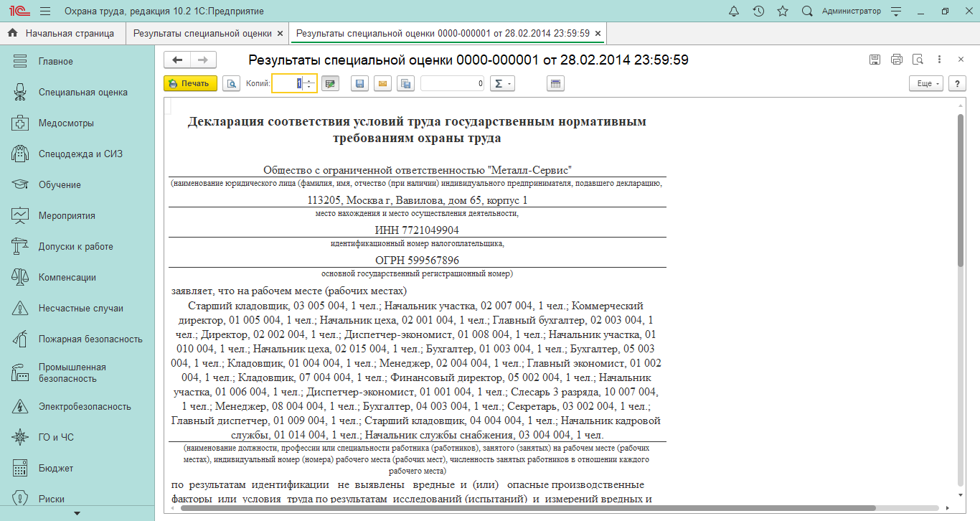Open the ГО и ЧС section

coord(77,438)
